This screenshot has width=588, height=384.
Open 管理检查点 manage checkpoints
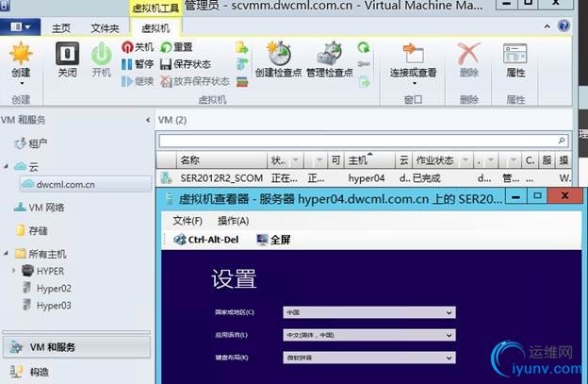point(329,59)
